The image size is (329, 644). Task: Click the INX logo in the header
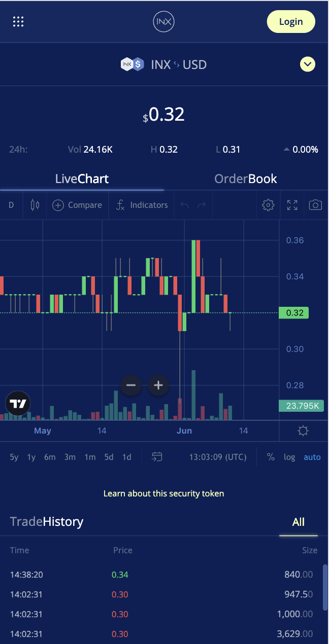coord(163,21)
